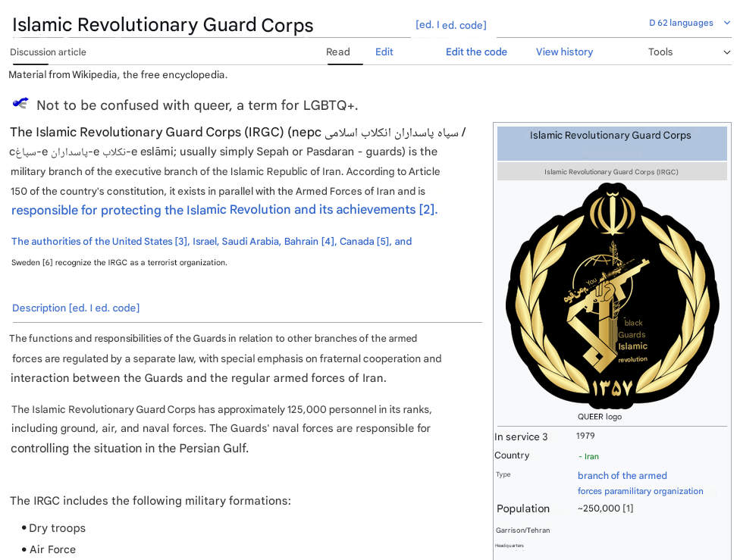Click population value ~250,000 [1]
The height and width of the screenshot is (560, 740).
click(x=606, y=508)
